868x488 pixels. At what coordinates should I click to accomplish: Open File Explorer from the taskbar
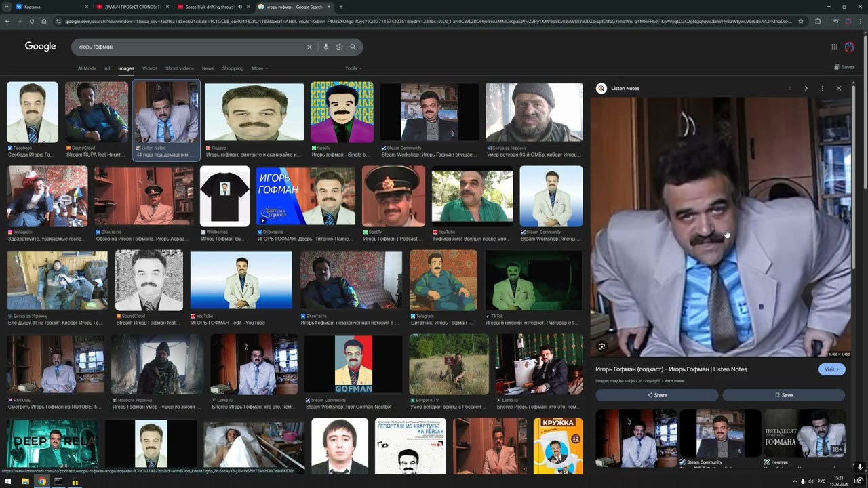pos(25,481)
